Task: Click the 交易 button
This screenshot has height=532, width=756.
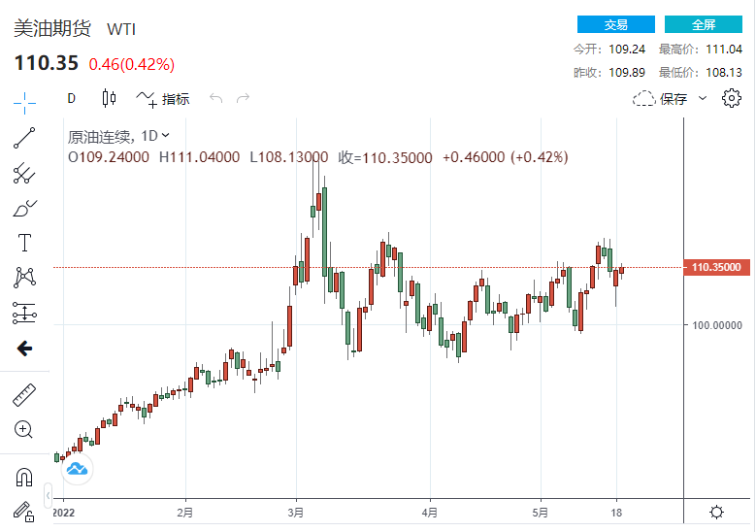Action: pos(615,24)
